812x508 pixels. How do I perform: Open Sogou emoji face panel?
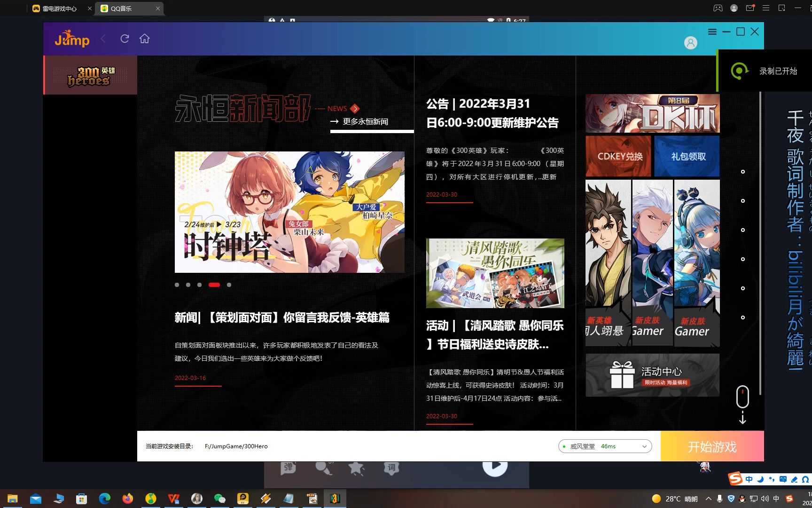(783, 479)
